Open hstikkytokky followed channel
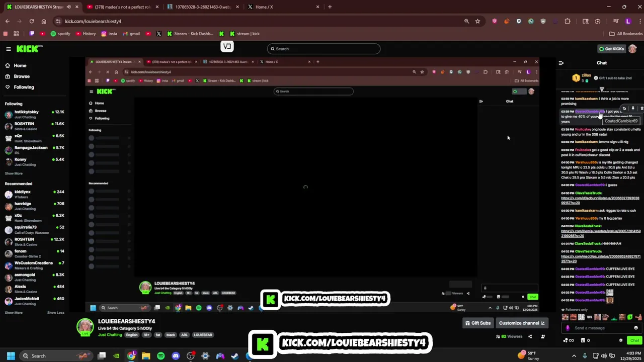 [x=34, y=114]
